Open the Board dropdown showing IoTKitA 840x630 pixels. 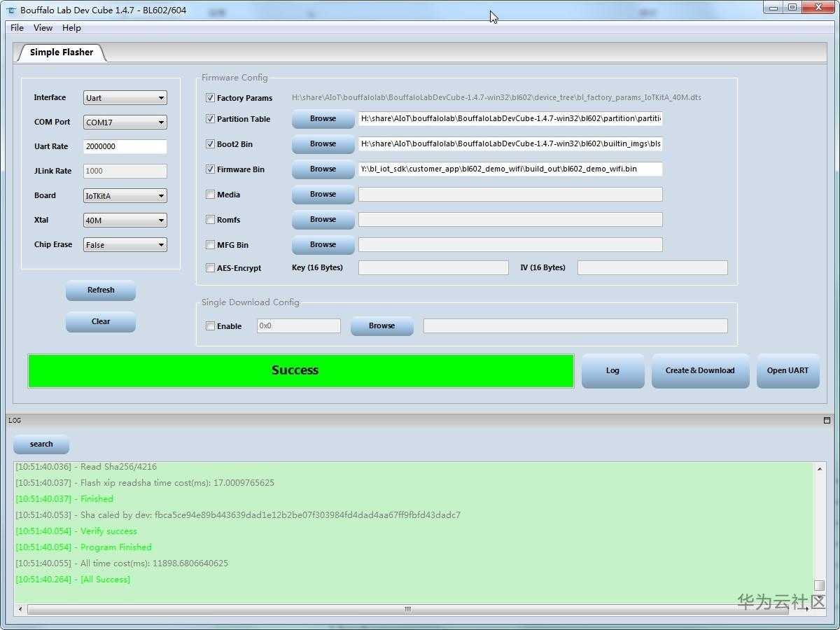[x=125, y=196]
